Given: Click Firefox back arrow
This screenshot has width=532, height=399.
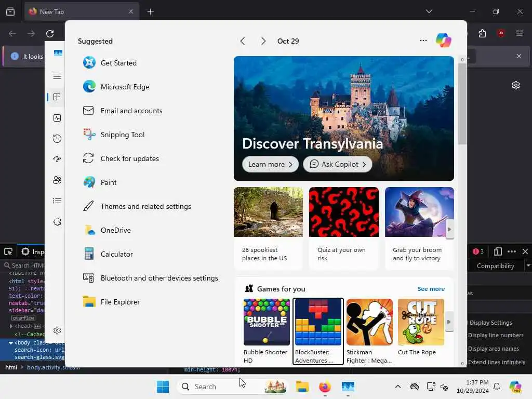Looking at the screenshot, I should coord(12,34).
